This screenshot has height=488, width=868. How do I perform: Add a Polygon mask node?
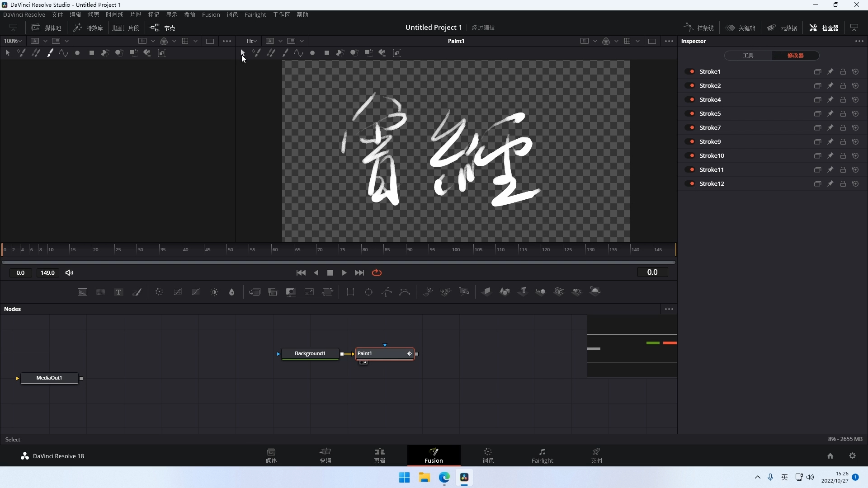click(387, 292)
